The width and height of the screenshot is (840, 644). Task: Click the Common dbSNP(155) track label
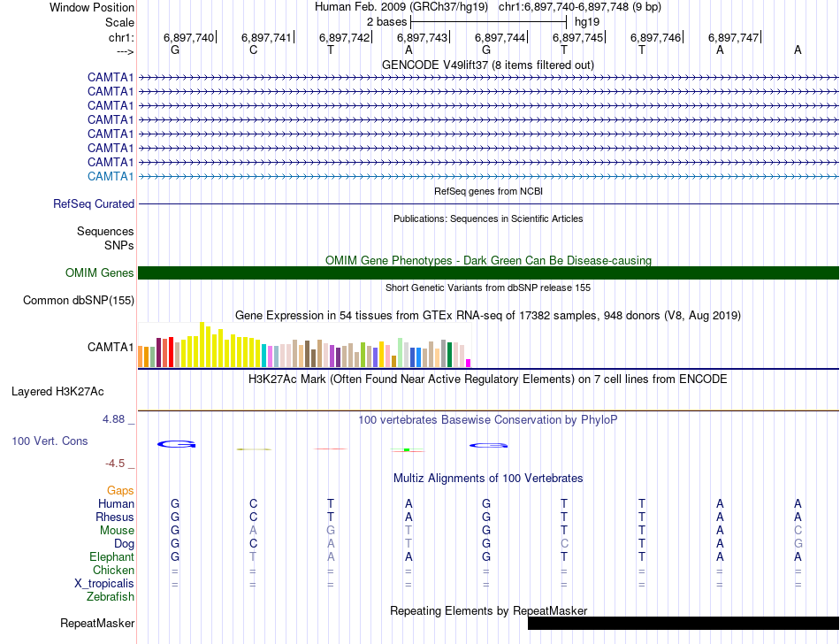[79, 301]
